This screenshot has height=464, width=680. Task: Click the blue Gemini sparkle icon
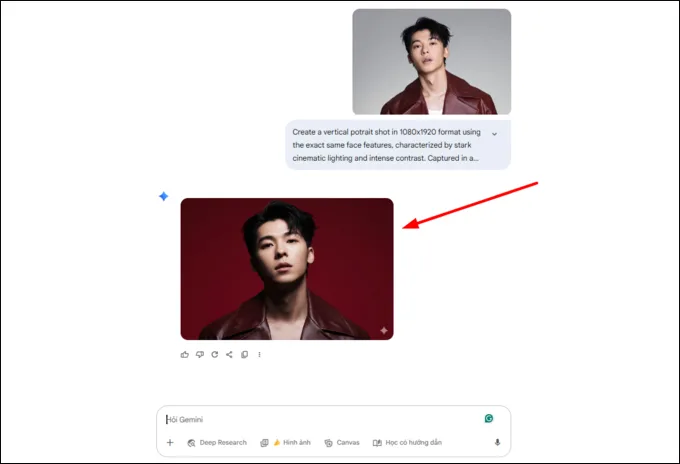point(163,196)
